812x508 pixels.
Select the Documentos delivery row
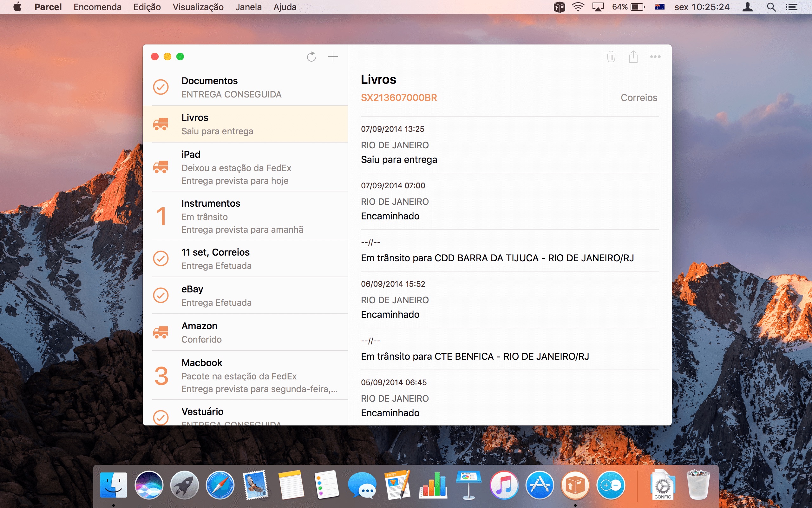pos(245,87)
